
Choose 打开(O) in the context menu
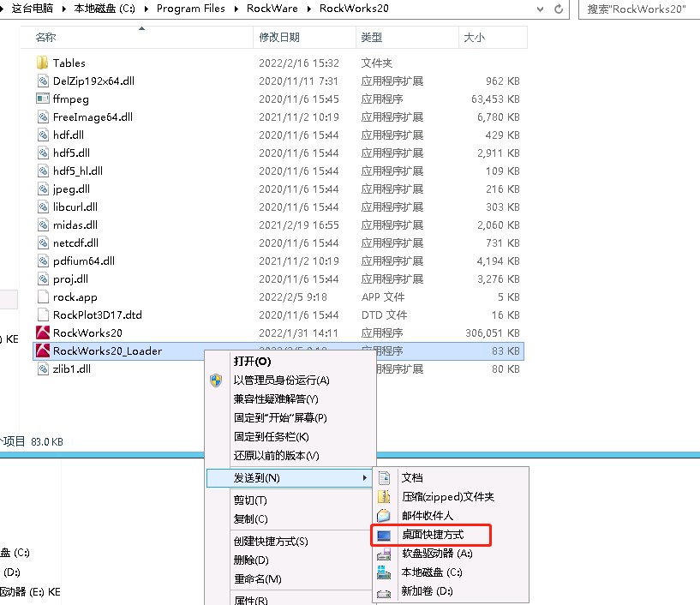[x=252, y=362]
